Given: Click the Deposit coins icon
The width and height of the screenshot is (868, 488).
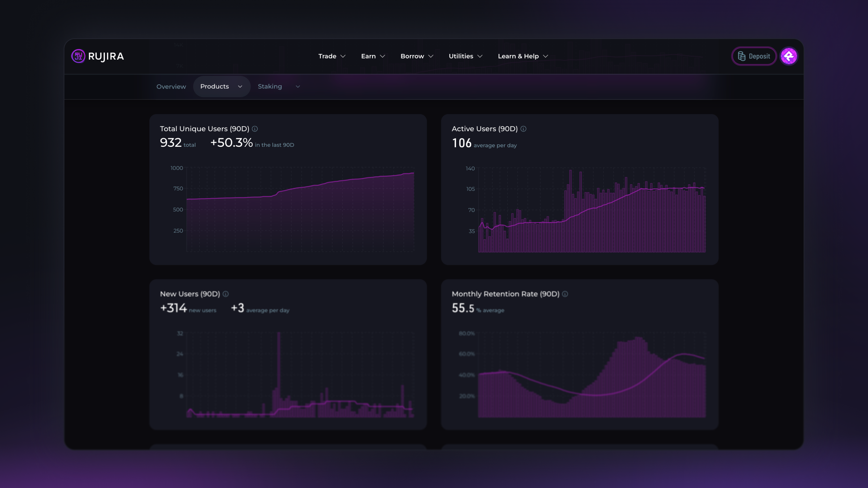Looking at the screenshot, I should (741, 56).
